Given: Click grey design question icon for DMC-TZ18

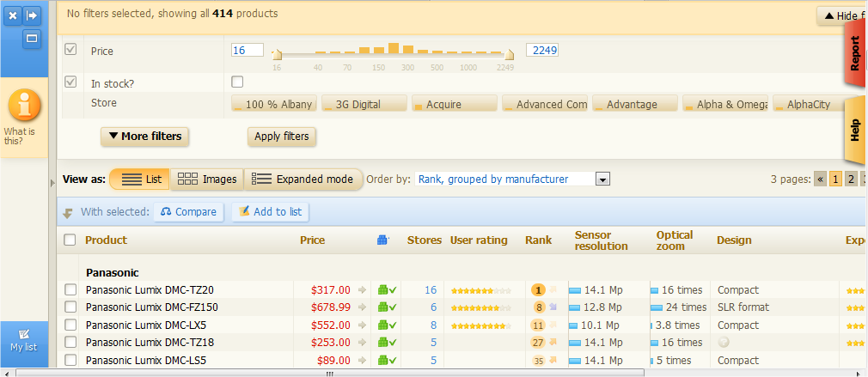Looking at the screenshot, I should click(723, 343).
